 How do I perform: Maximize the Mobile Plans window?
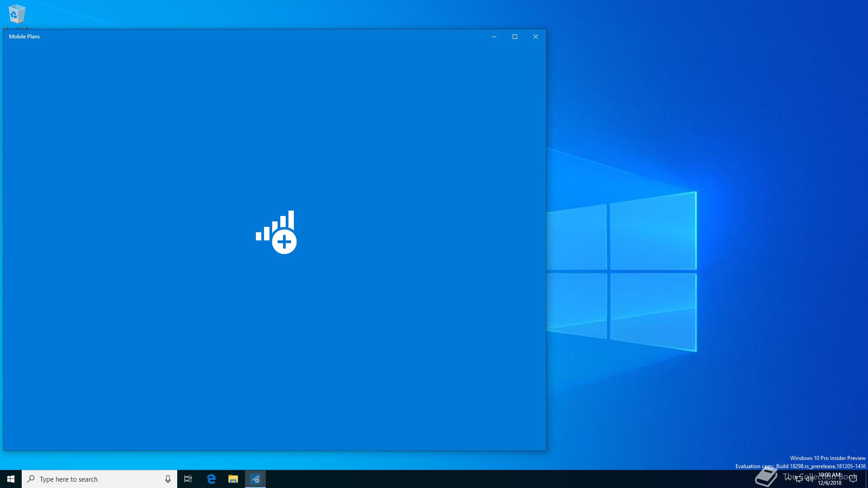tap(515, 37)
